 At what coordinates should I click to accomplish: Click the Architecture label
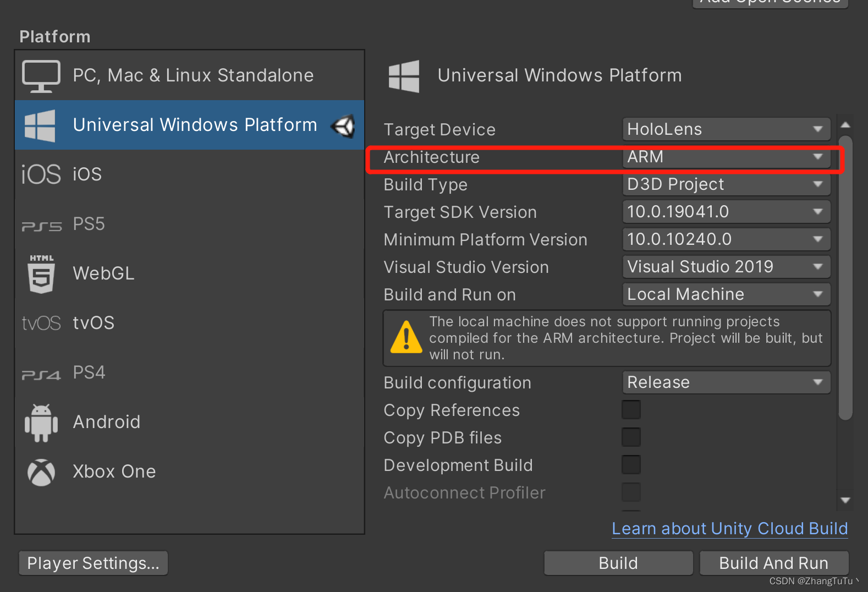(x=432, y=157)
